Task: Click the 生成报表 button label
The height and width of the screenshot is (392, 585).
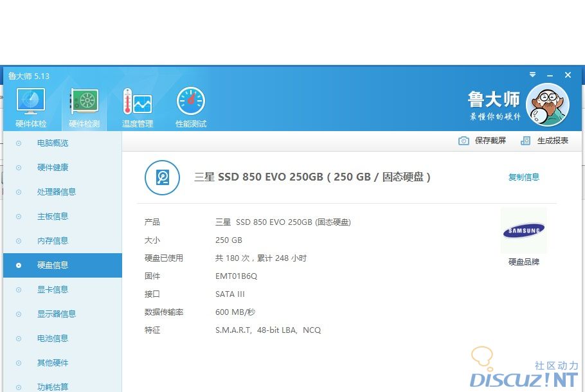Action: click(x=553, y=141)
